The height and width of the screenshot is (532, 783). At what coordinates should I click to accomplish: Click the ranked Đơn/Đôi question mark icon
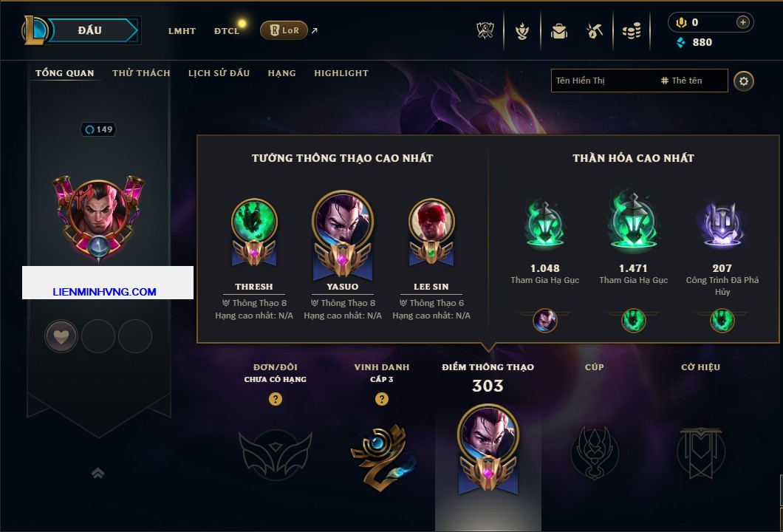pos(275,398)
